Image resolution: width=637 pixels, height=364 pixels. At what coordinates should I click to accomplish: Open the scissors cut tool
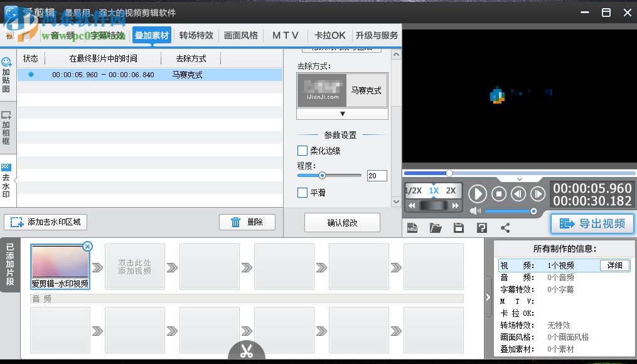coord(245,351)
